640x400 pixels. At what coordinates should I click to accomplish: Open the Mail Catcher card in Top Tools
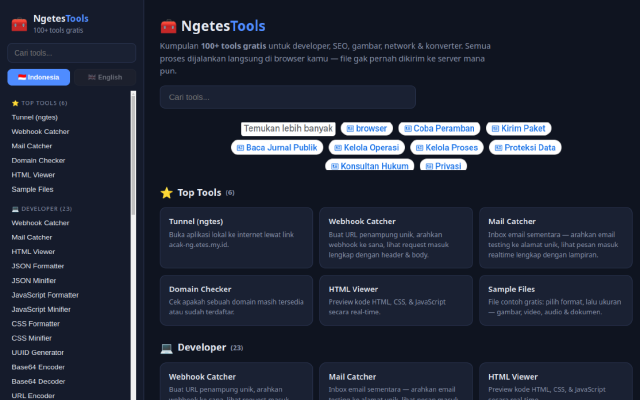click(x=556, y=238)
